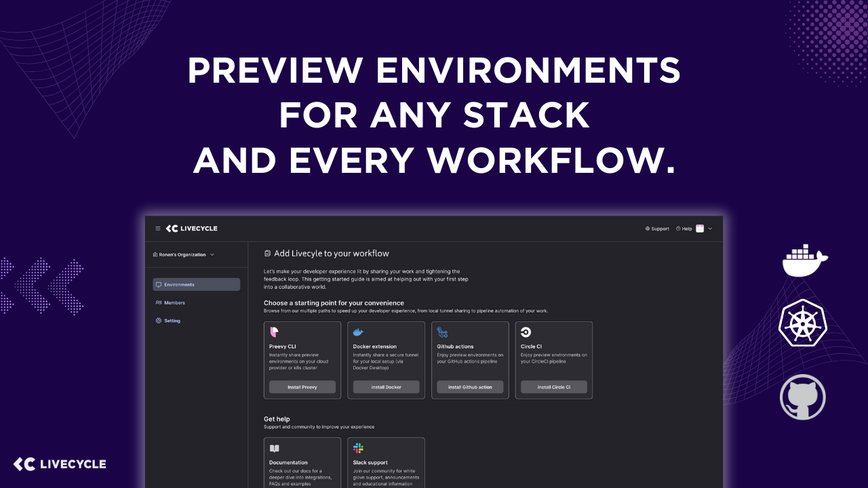868x488 pixels.
Task: Open Support in the top bar
Action: [x=657, y=229]
